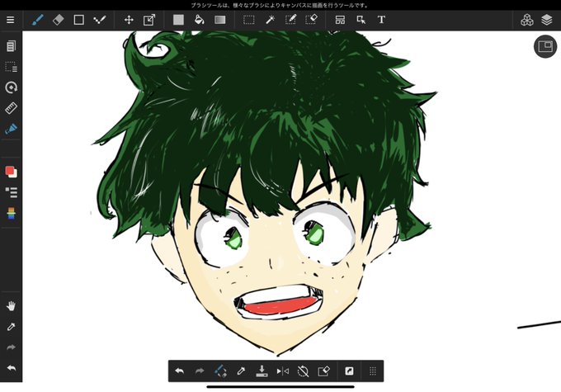The height and width of the screenshot is (392, 561).
Task: Select the Move tool with four arrows
Action: (129, 20)
